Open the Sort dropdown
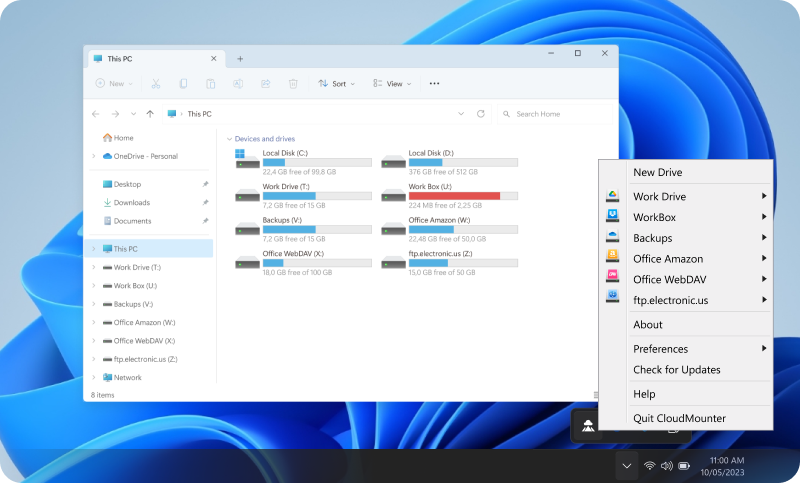The width and height of the screenshot is (800, 483). 336,84
